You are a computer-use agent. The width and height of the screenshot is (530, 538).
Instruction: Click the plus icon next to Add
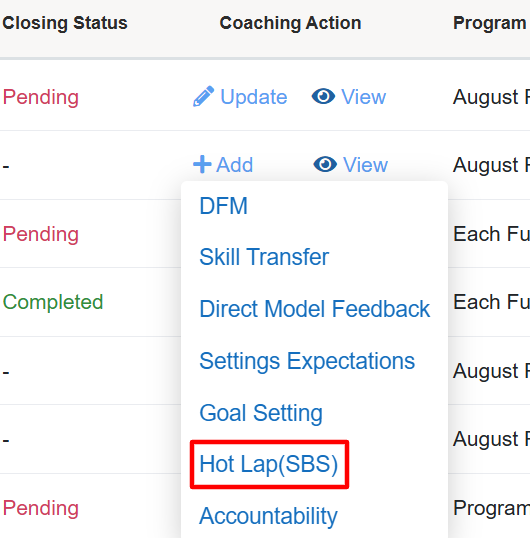(x=202, y=164)
